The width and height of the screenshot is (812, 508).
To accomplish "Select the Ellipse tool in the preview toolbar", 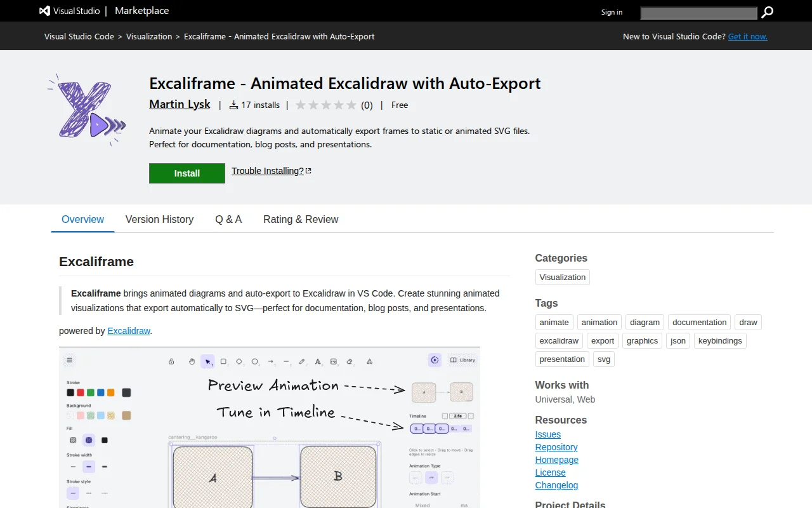I will 255,361.
